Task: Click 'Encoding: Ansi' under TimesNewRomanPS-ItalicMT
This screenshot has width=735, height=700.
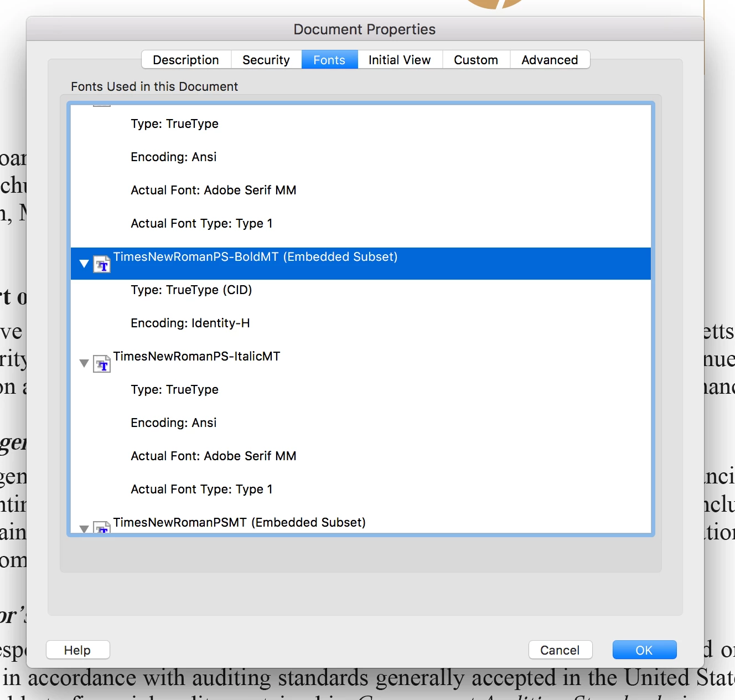Action: click(x=174, y=423)
